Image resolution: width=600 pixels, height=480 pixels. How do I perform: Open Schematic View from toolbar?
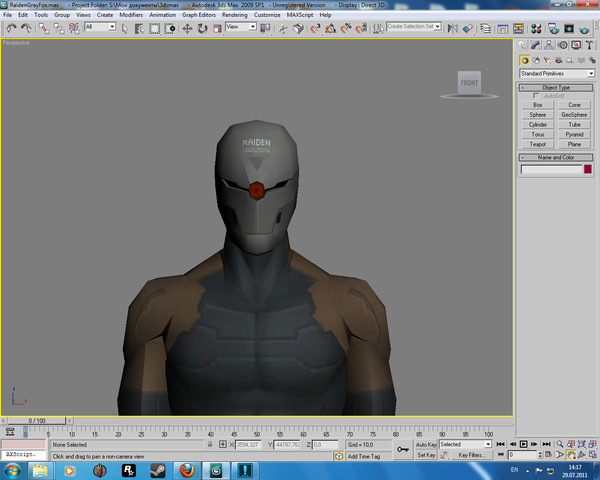point(518,29)
